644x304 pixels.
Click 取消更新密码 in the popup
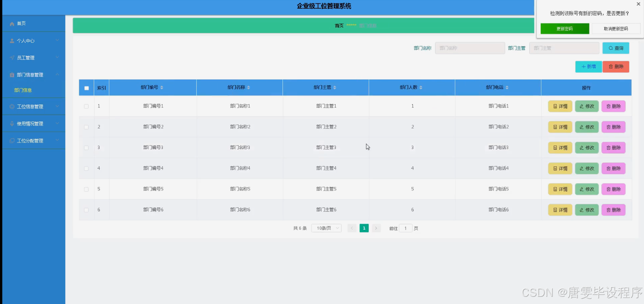[616, 29]
